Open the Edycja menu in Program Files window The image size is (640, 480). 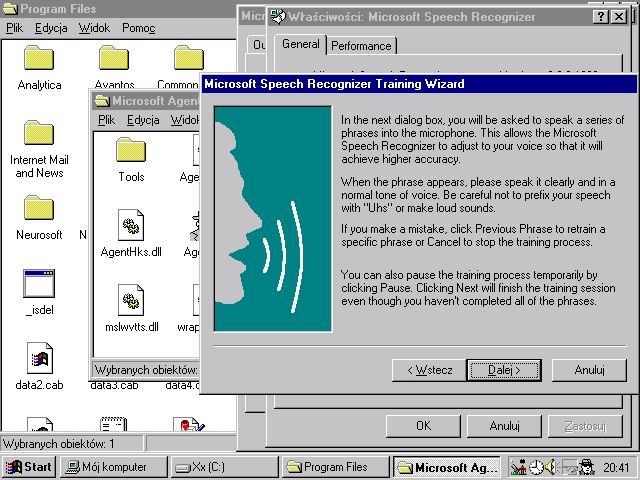51,28
